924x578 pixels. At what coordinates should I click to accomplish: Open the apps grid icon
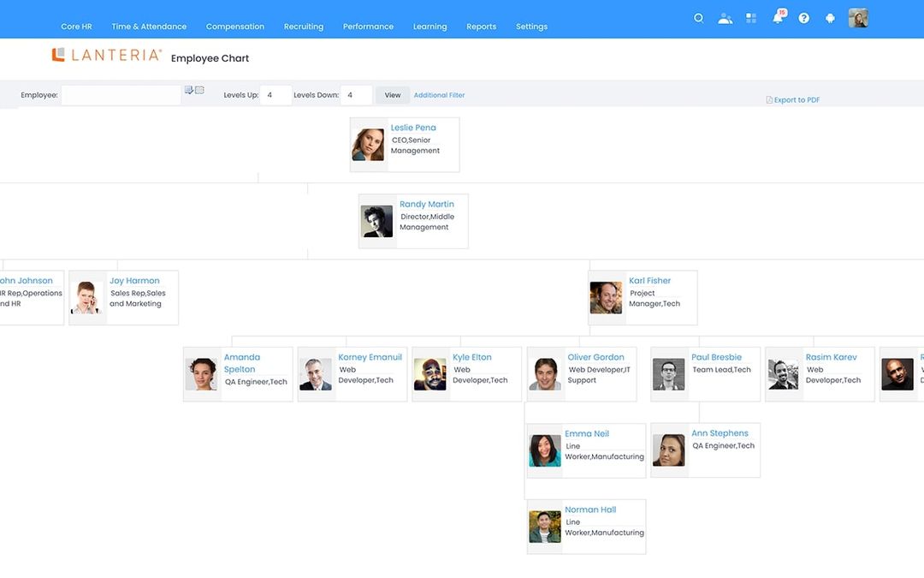tap(751, 17)
